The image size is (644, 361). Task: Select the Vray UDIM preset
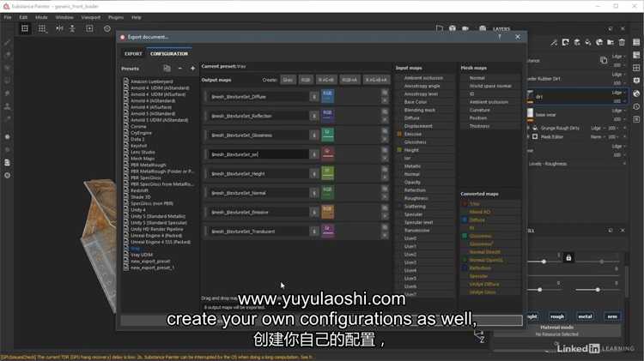tap(142, 255)
